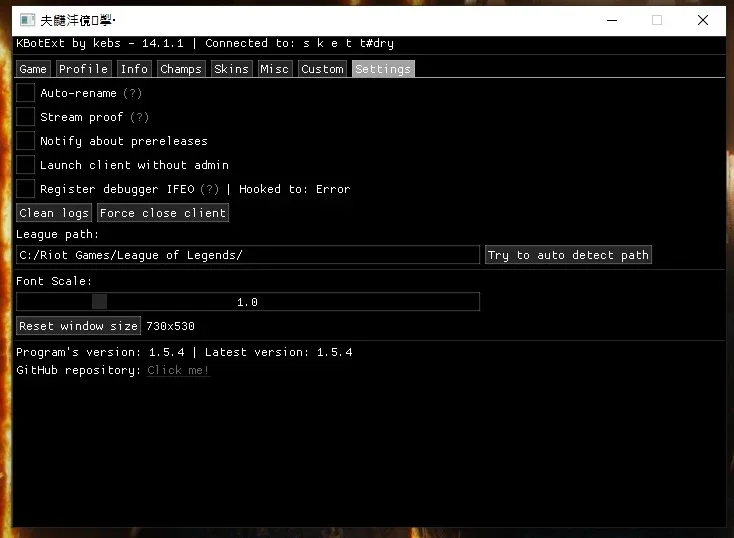Click the Clean logs button
The height and width of the screenshot is (538, 734).
tap(54, 213)
